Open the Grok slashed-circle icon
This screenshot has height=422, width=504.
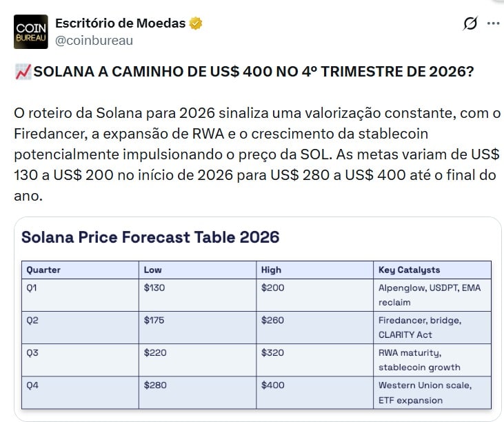(x=470, y=23)
